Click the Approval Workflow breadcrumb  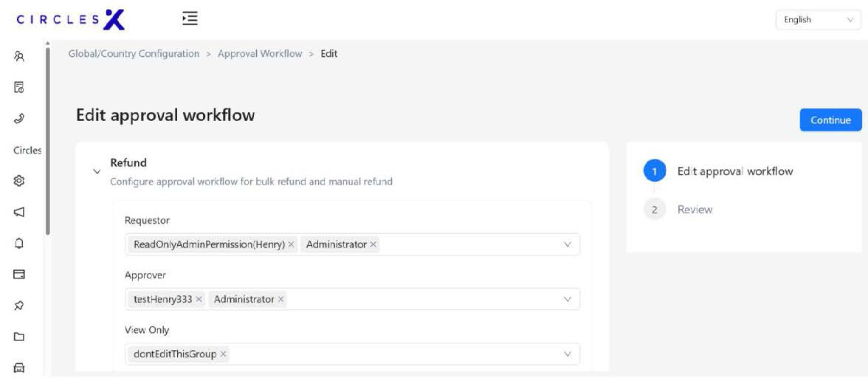[x=260, y=54]
